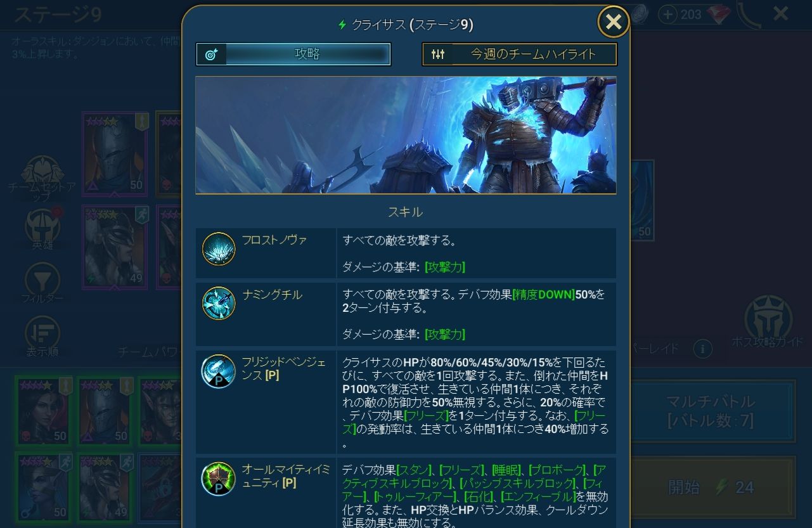Viewport: 812px width, 528px height.
Task: Click the クライサス boss banner image
Action: click(x=406, y=135)
